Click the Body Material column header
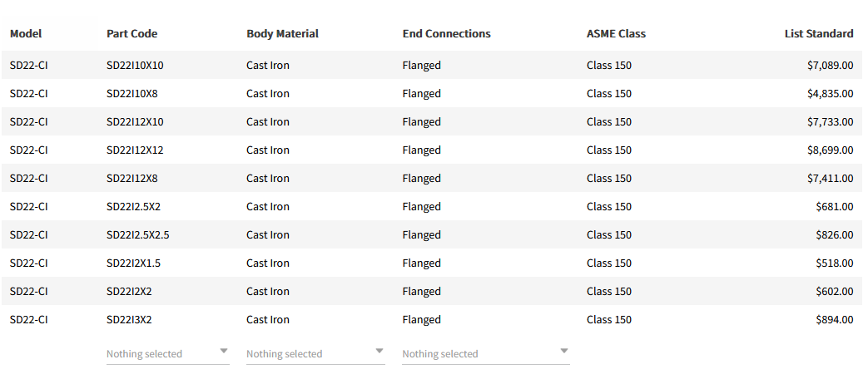Screen dimensions: 868x379 pyautogui.click(x=282, y=34)
